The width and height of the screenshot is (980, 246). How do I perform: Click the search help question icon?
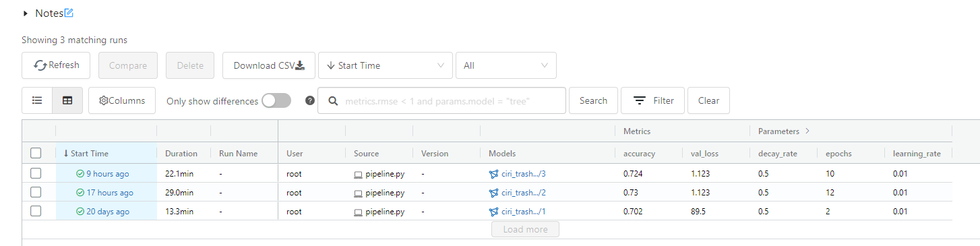pos(310,100)
